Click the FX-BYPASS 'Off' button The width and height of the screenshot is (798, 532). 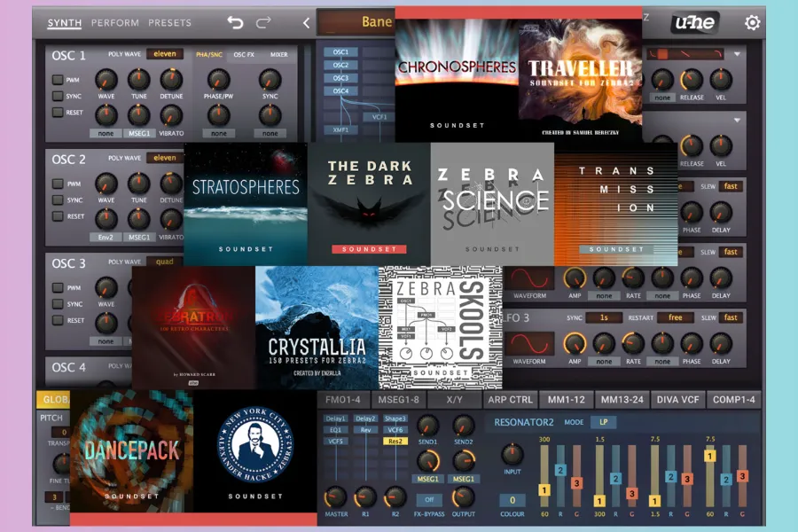coord(428,500)
